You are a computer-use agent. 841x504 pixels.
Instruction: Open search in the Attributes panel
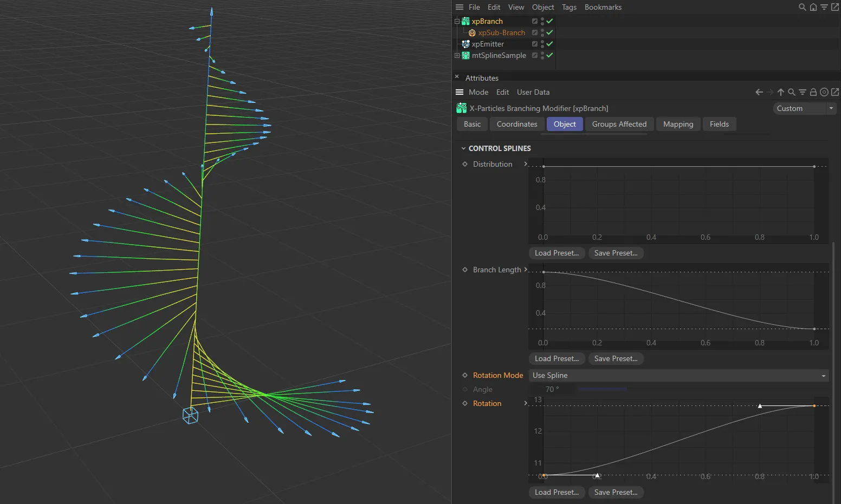click(792, 92)
